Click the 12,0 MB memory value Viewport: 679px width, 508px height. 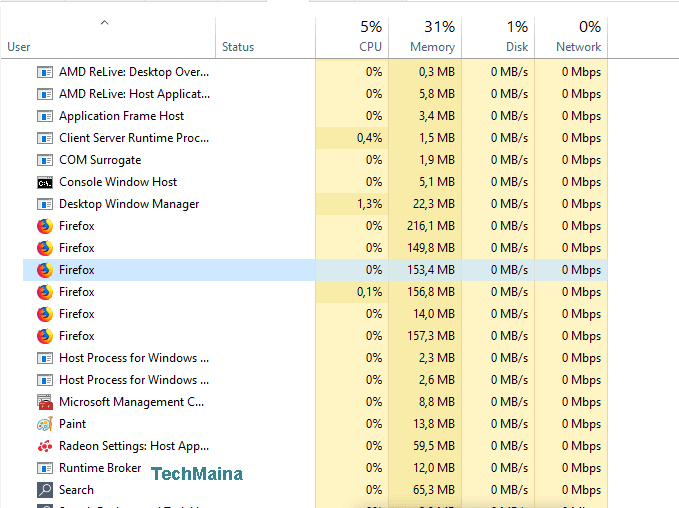pyautogui.click(x=434, y=468)
